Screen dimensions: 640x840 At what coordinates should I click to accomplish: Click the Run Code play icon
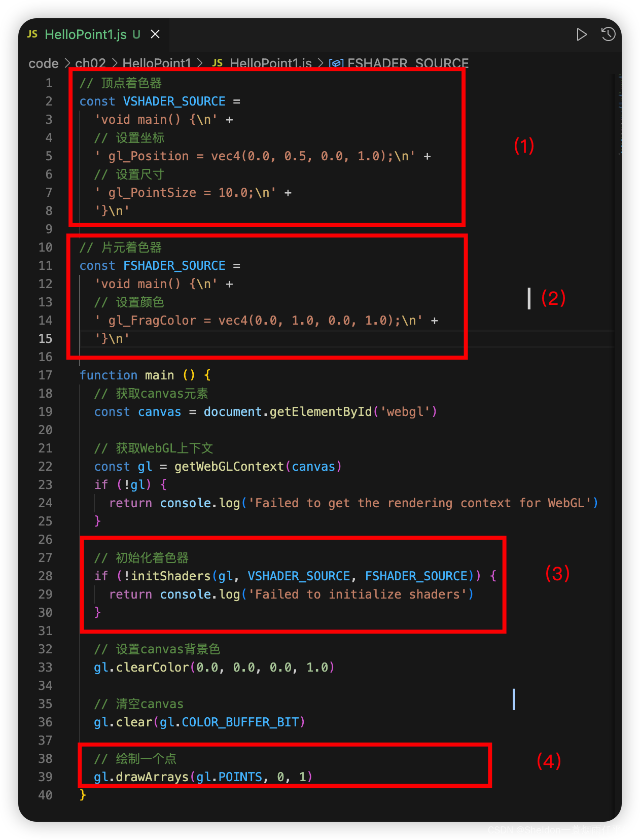[581, 34]
